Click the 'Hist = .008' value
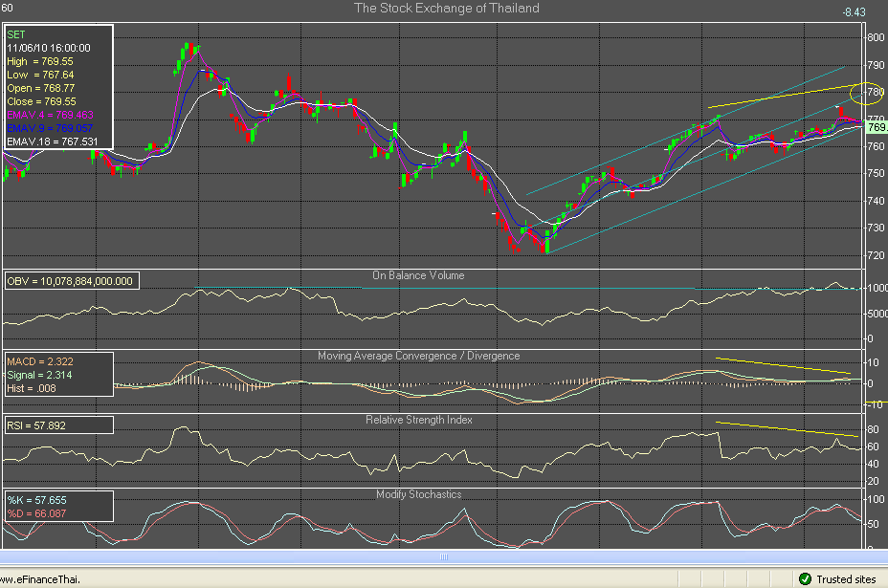Screen dimensions: 888x588 click(x=32, y=388)
